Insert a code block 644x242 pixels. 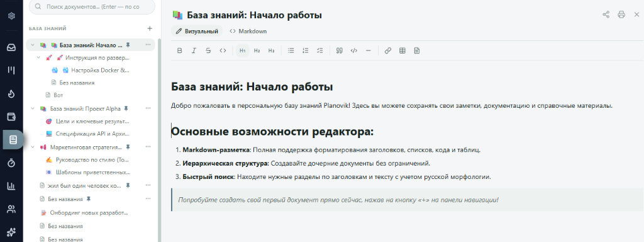coord(353,50)
